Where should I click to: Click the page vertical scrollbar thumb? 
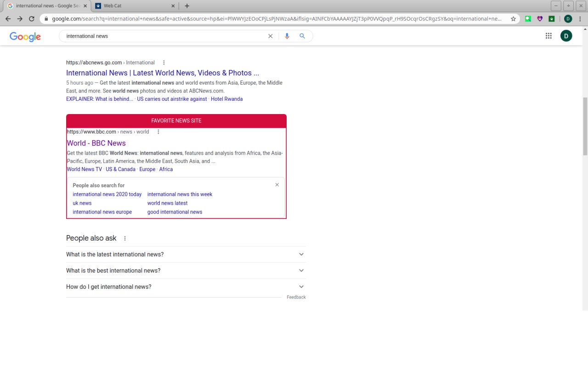[x=585, y=126]
